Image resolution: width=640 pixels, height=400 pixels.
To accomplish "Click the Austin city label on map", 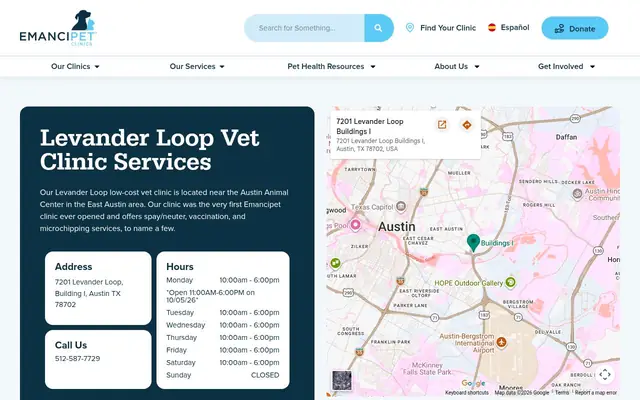I will (x=396, y=227).
